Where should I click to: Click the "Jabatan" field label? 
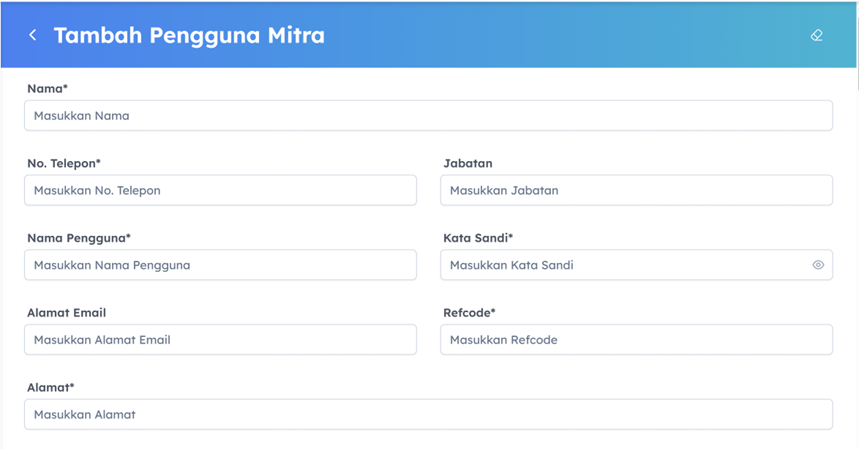(x=468, y=163)
